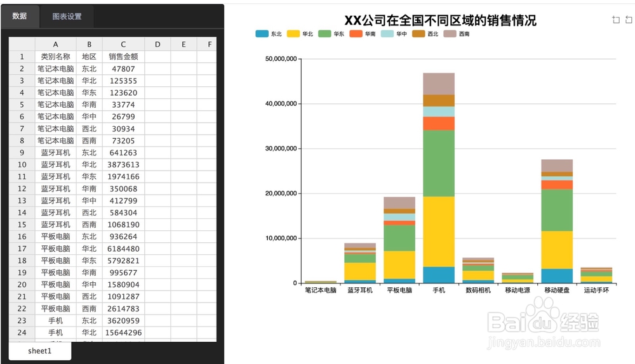The image size is (635, 364).
Task: Click 手机 cell in row 23
Action: [55, 321]
